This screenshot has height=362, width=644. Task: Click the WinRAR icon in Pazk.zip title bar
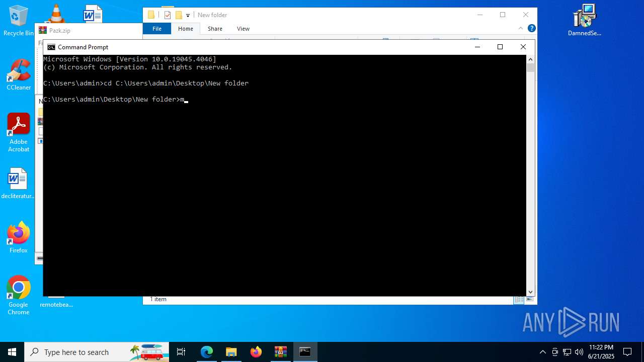(x=43, y=30)
